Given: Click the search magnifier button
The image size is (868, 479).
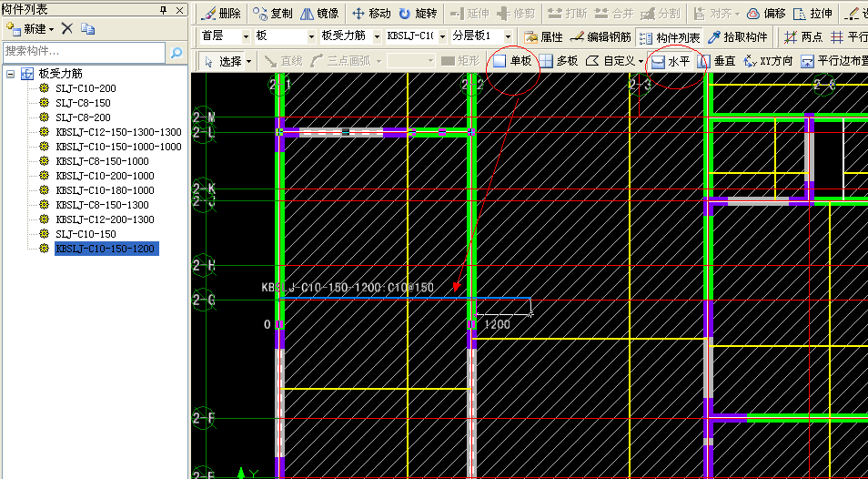Looking at the screenshot, I should [176, 53].
